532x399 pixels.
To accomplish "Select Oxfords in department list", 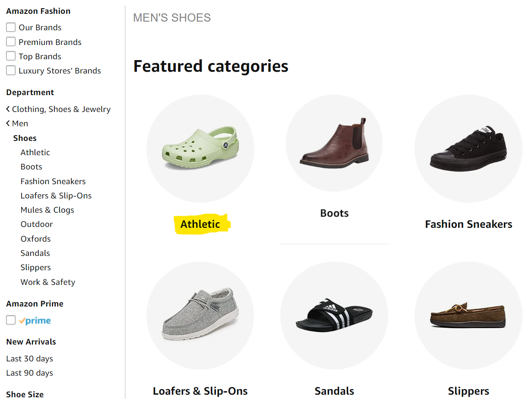I will click(x=35, y=239).
